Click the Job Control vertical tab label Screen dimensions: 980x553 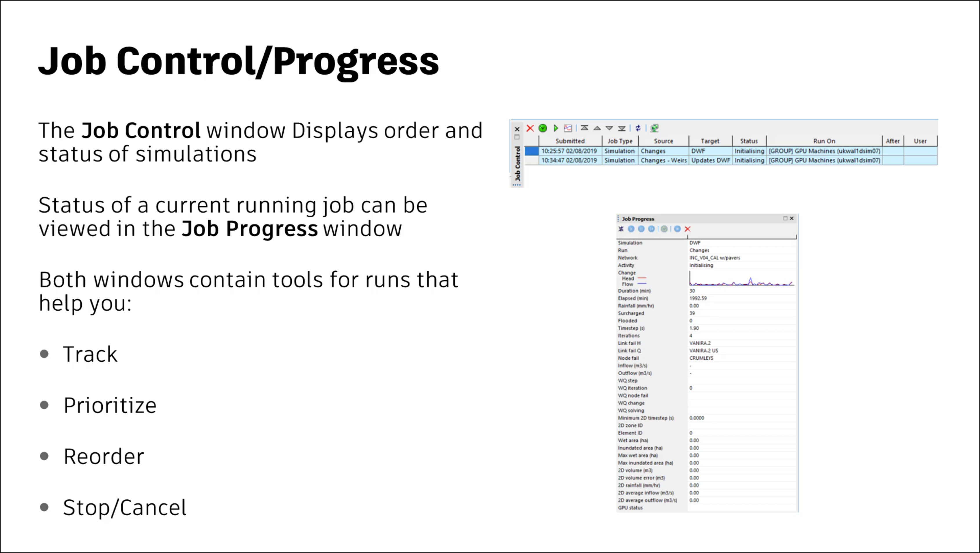click(x=517, y=163)
